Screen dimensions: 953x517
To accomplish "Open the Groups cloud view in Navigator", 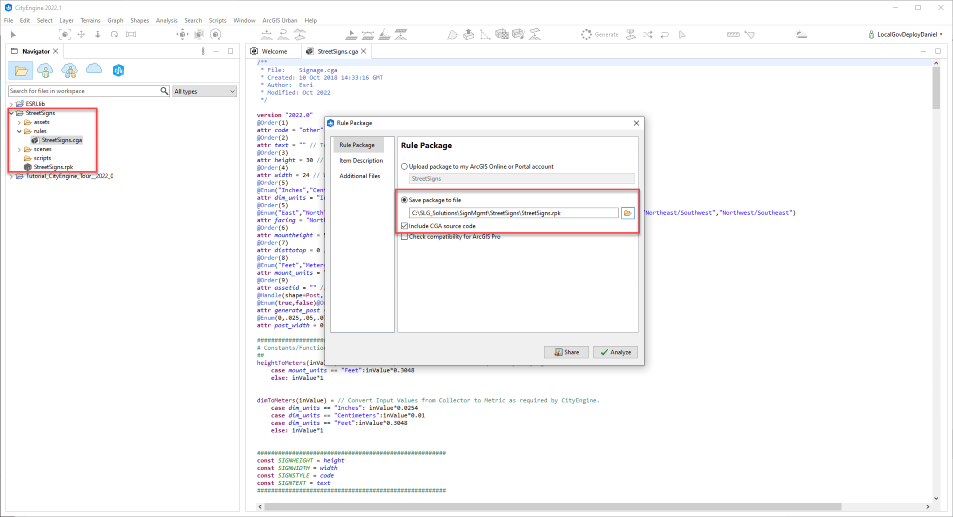I will [69, 70].
